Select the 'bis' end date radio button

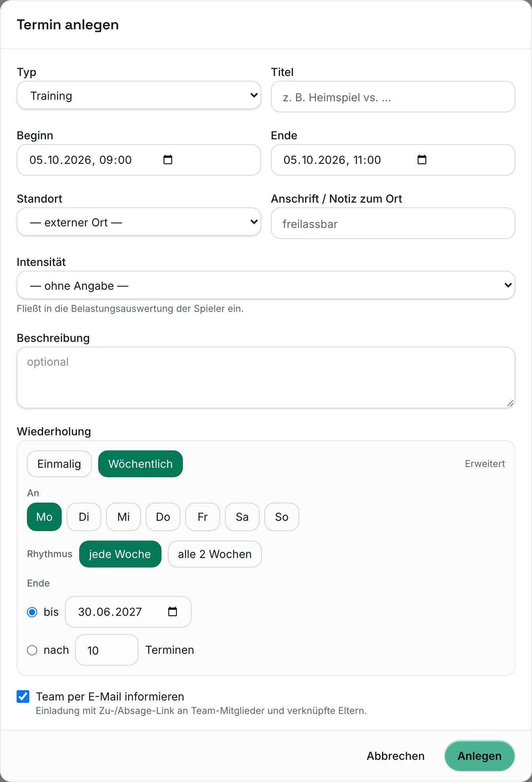coord(32,612)
